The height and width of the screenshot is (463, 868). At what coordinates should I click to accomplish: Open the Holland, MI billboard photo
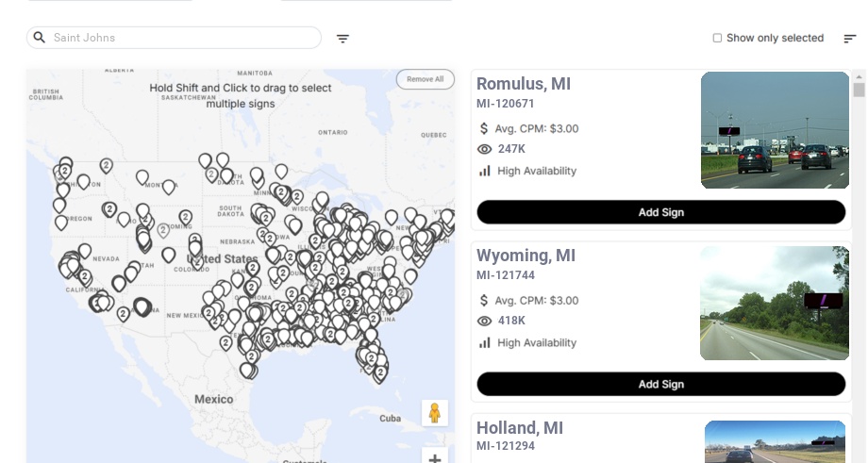[775, 441]
